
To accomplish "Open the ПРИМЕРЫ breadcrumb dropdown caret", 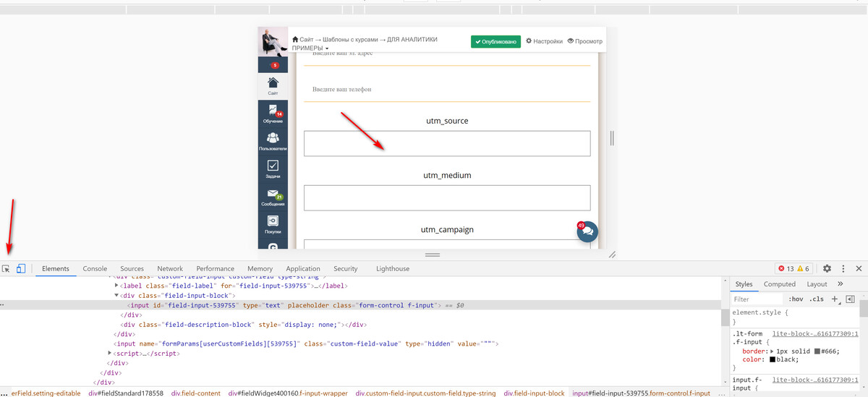I will point(327,48).
